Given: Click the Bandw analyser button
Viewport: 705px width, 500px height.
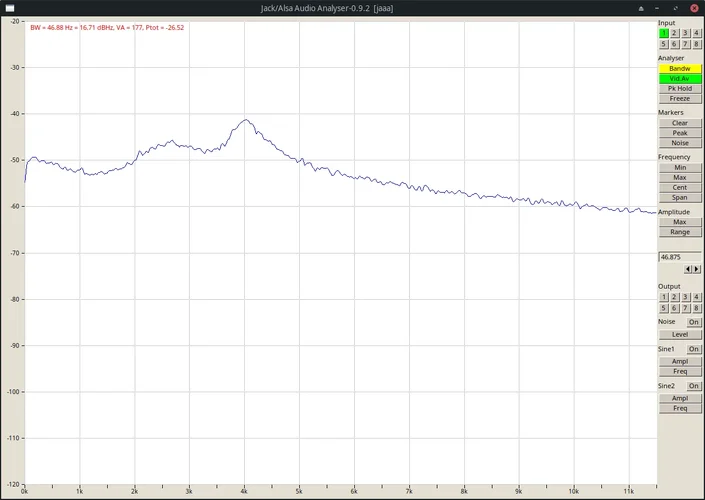Looking at the screenshot, I should coord(680,68).
